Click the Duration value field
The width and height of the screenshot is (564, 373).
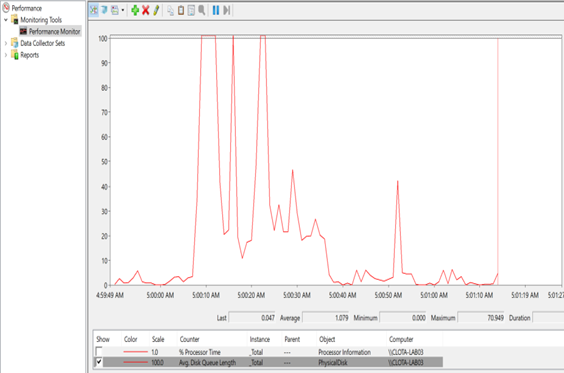click(548, 318)
